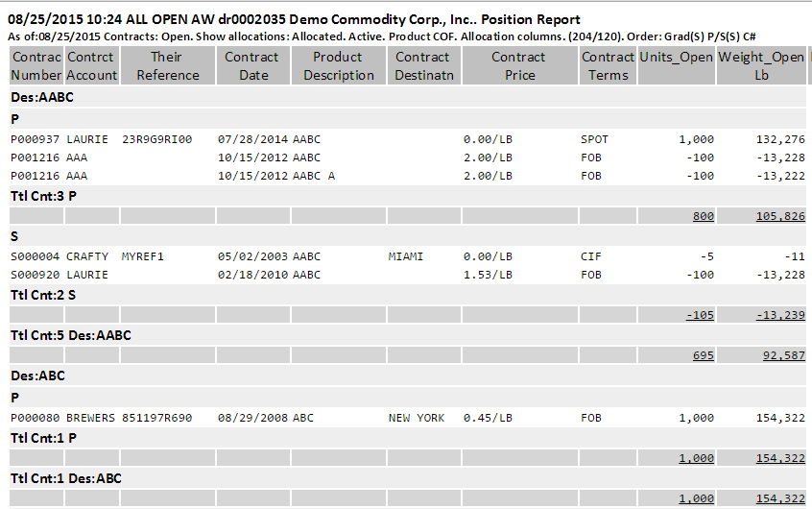
Task: Click the underlined weight total -13,239
Action: (780, 315)
